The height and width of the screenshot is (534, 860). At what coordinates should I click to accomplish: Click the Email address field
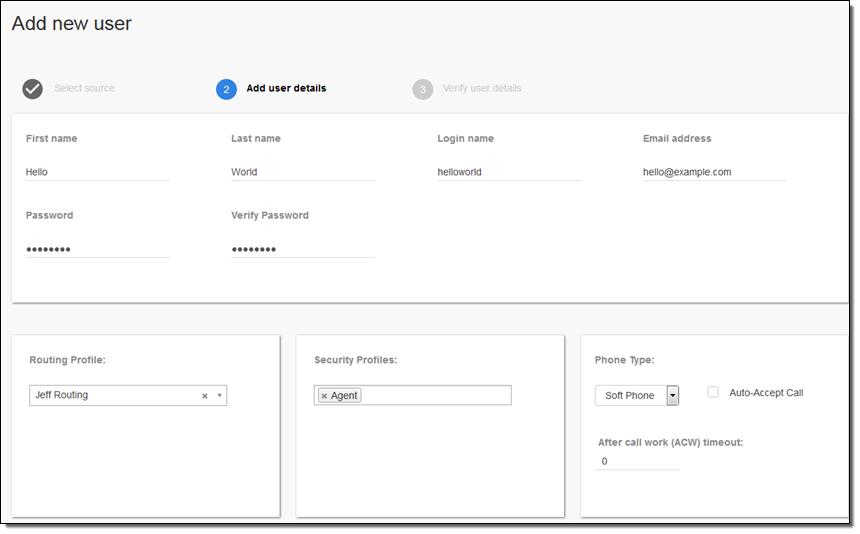714,172
